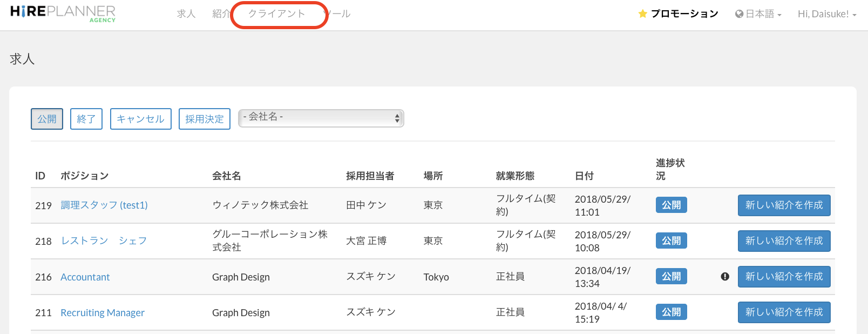Click 新しい紹介を作成 for レストラン シェフ
This screenshot has height=334, width=868.
pos(784,241)
